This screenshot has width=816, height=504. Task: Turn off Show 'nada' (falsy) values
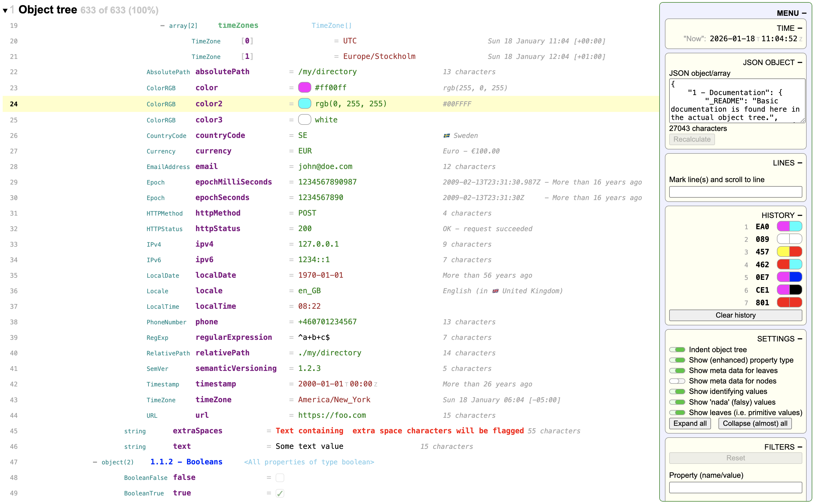tap(677, 402)
